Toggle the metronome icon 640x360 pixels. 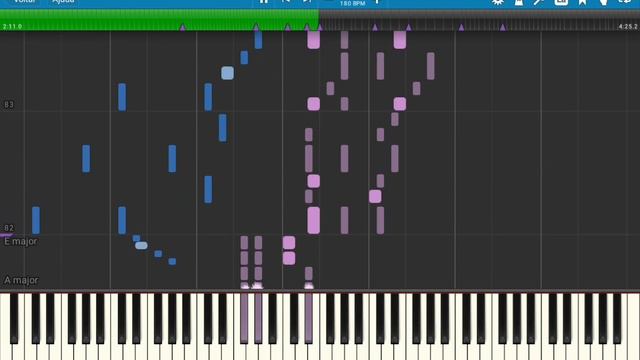click(519, 2)
